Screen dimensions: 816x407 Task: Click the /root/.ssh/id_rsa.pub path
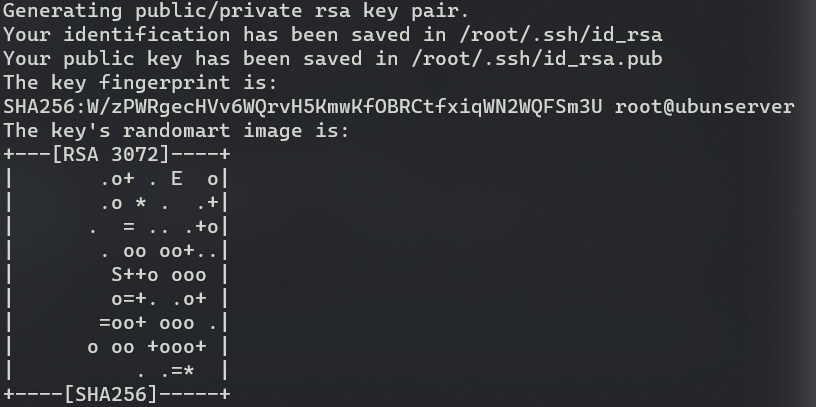point(537,59)
